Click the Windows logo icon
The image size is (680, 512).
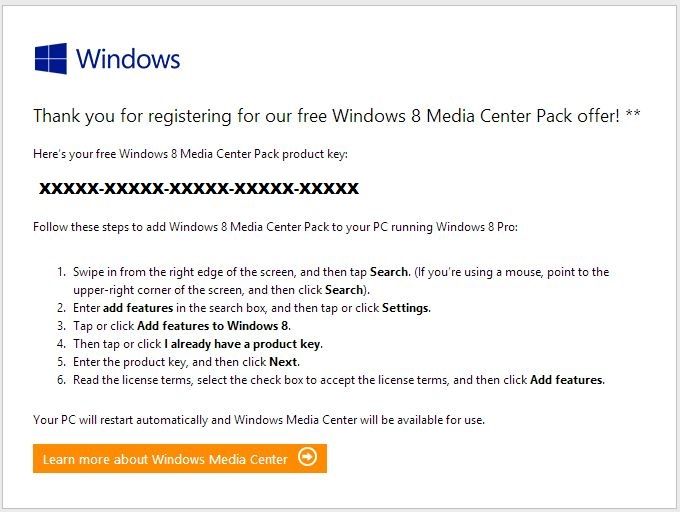[50, 58]
